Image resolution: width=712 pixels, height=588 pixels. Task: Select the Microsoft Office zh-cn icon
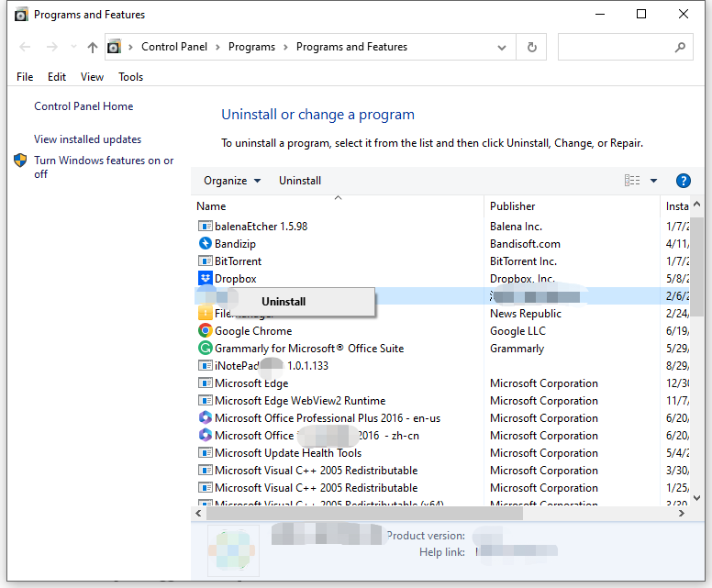[x=206, y=435]
